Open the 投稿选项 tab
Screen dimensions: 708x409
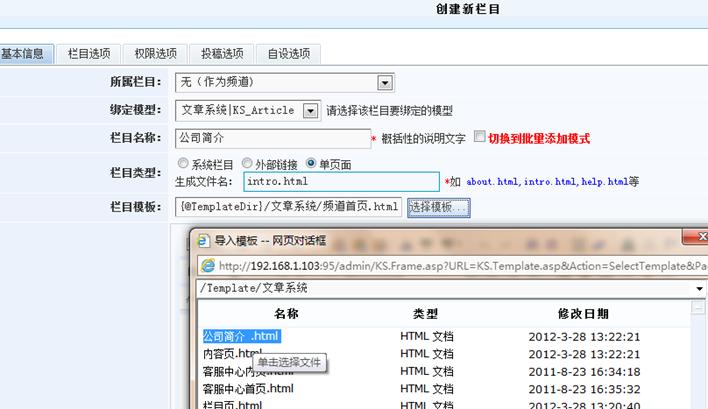click(222, 54)
